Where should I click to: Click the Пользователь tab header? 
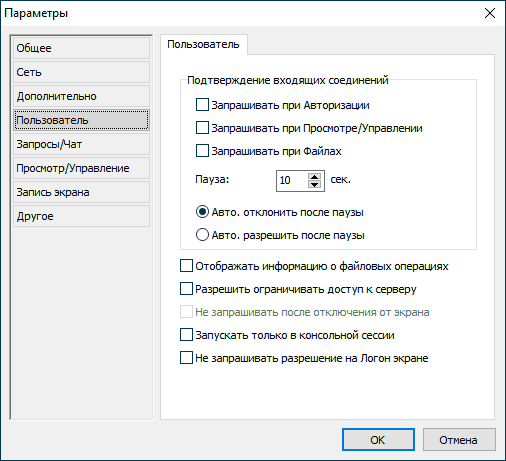[203, 44]
